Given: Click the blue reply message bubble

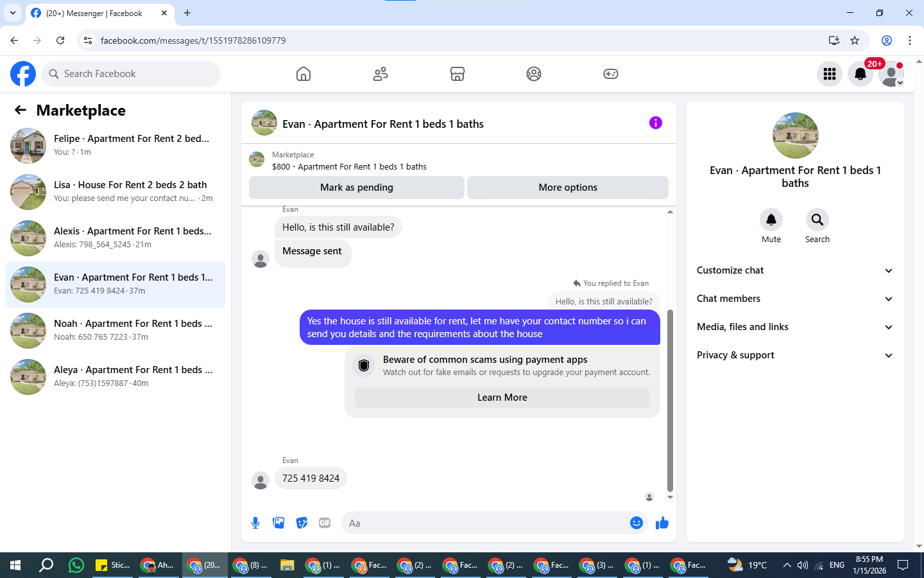Looking at the screenshot, I should coord(480,328).
